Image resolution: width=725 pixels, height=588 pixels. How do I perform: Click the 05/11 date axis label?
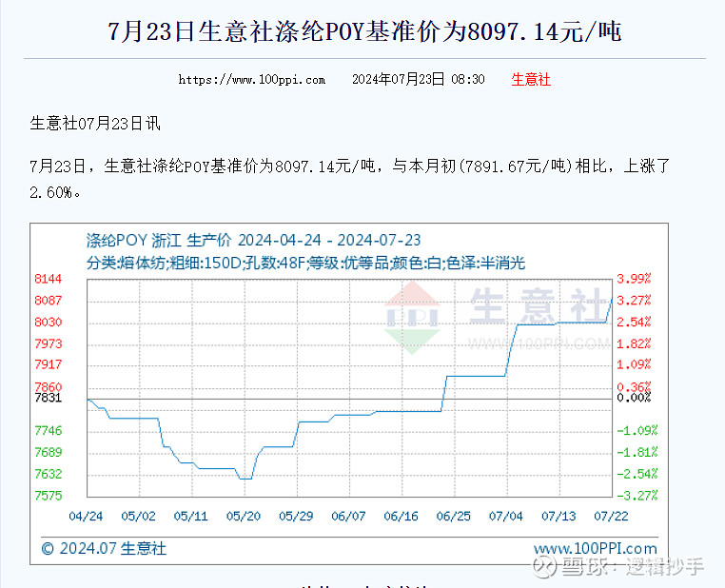[191, 516]
